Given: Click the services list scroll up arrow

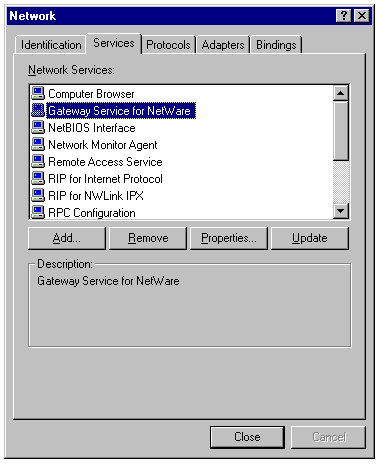Looking at the screenshot, I should (341, 93).
